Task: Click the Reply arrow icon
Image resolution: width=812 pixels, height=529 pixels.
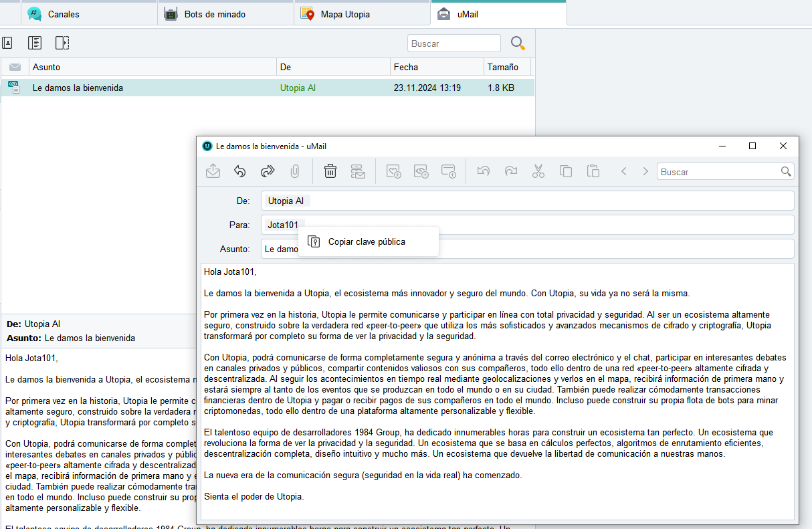Action: coord(240,171)
